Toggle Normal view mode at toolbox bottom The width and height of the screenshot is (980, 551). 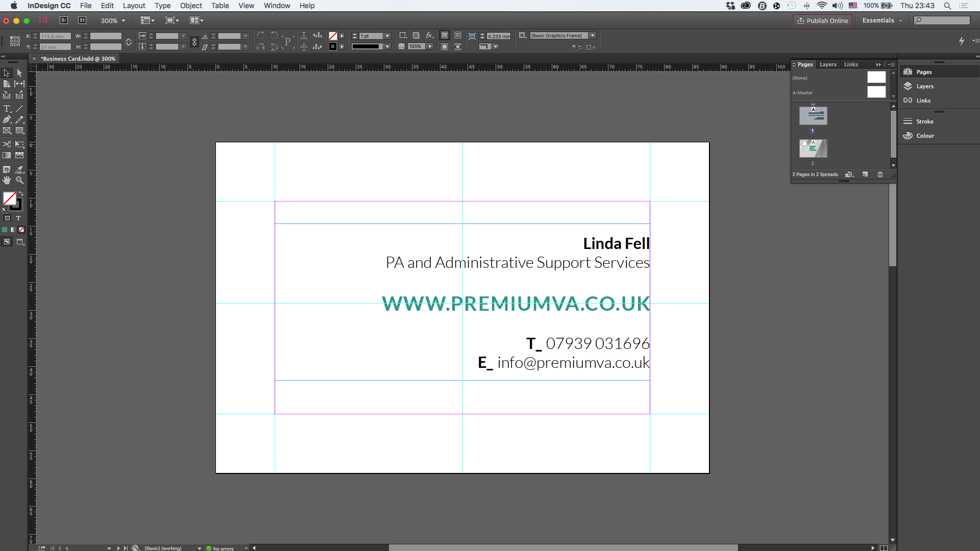tap(7, 242)
